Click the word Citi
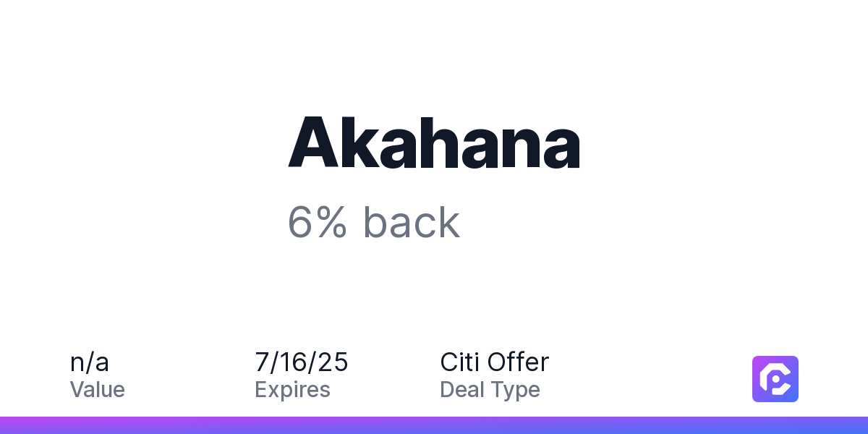 [459, 362]
